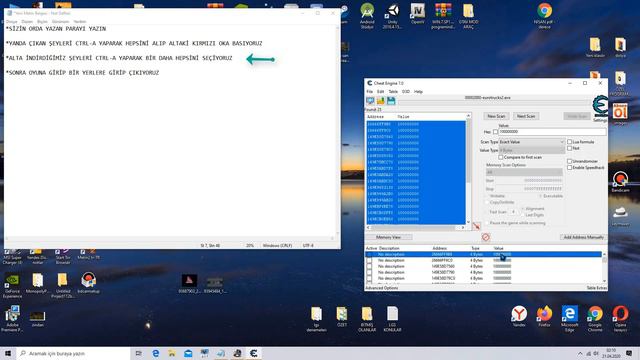
Task: Click the Windows taskbar search box
Action: [x=73, y=353]
